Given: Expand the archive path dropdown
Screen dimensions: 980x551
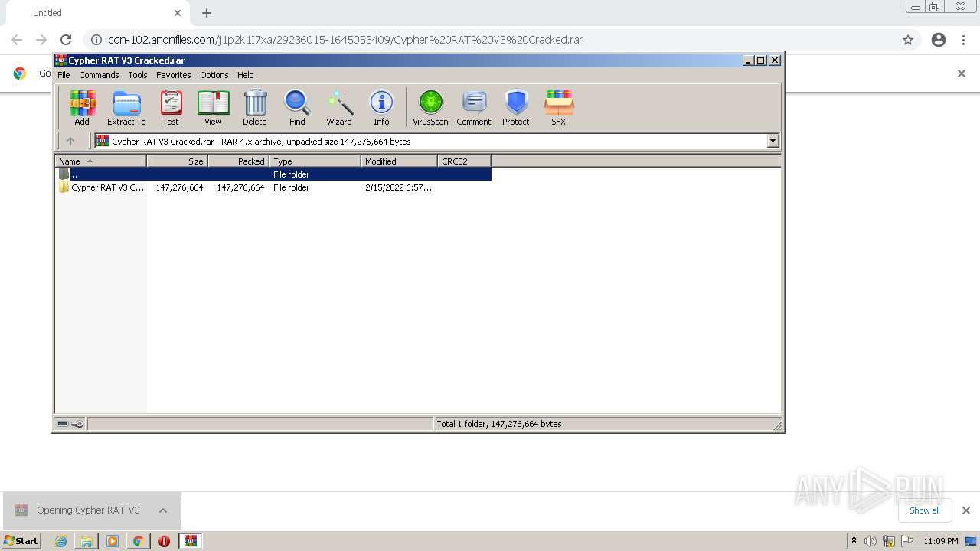Looking at the screenshot, I should (773, 141).
